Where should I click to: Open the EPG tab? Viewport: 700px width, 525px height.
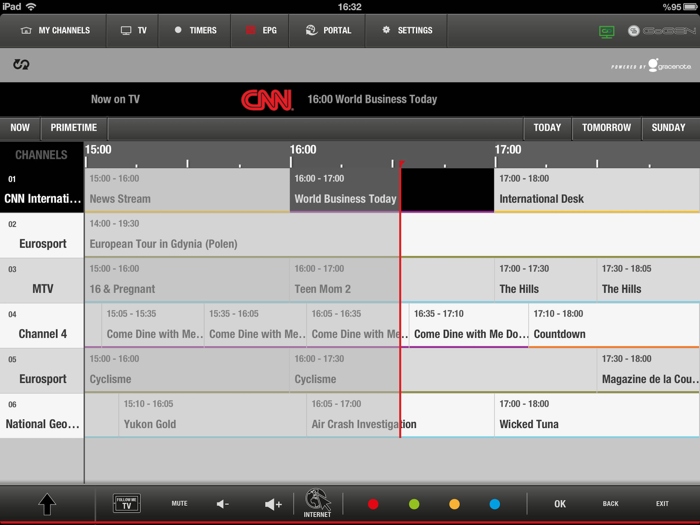click(x=261, y=31)
